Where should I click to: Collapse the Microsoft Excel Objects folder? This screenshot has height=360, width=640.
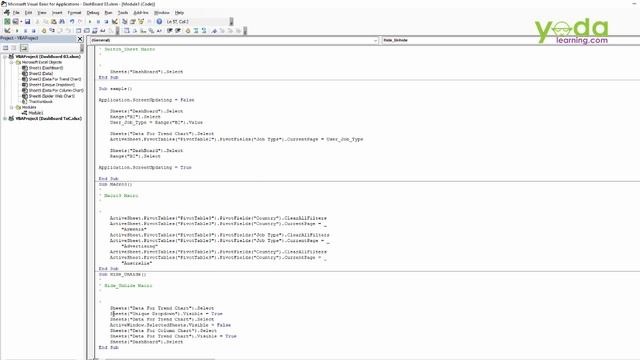click(x=11, y=62)
